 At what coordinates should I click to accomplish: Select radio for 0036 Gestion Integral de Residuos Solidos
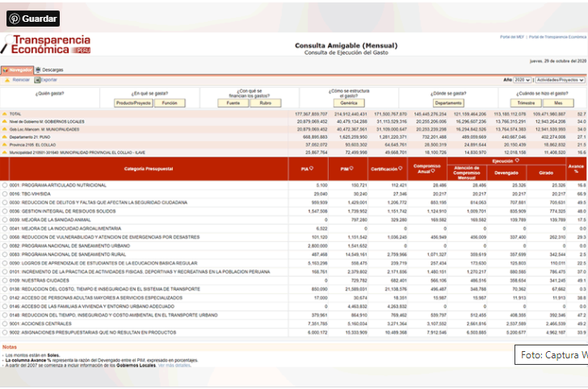click(x=5, y=210)
